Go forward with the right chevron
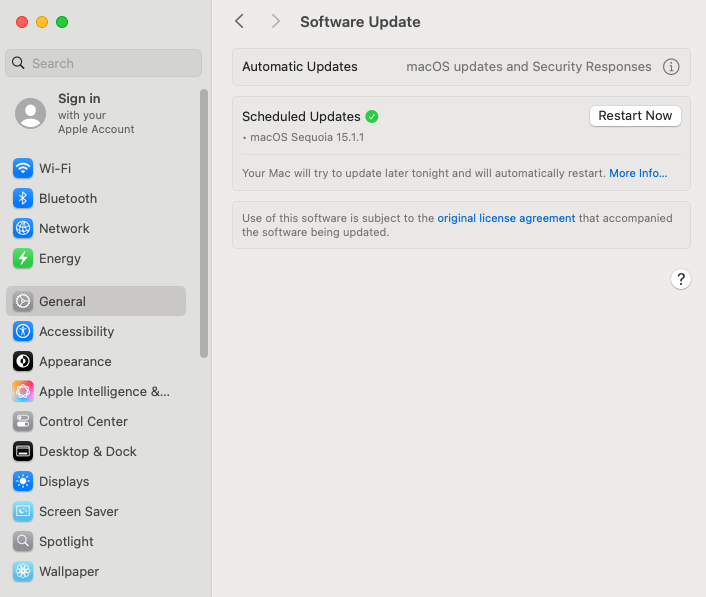Screen dimensions: 706x597 [x=276, y=21]
